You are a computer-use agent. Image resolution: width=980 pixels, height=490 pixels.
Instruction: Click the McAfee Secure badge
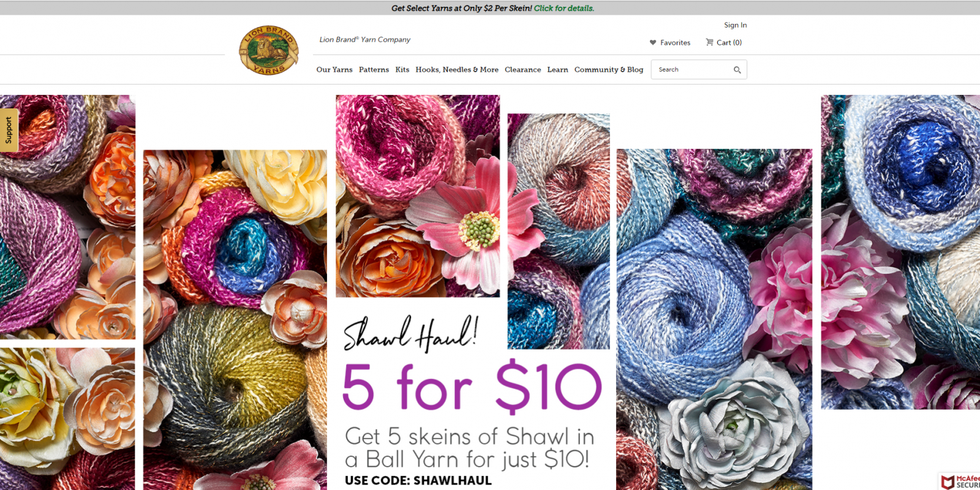tap(960, 481)
